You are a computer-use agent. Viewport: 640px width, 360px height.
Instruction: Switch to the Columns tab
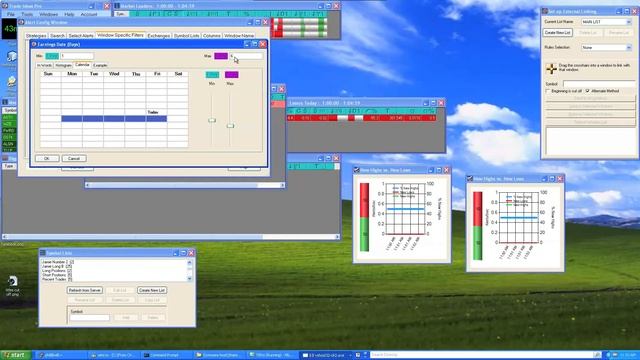pos(211,36)
